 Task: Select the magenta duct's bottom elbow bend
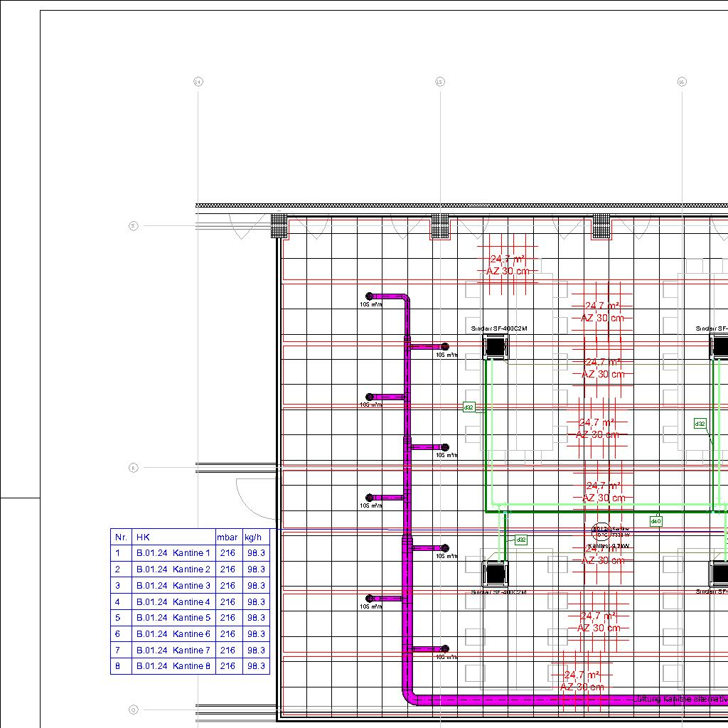pos(410,695)
